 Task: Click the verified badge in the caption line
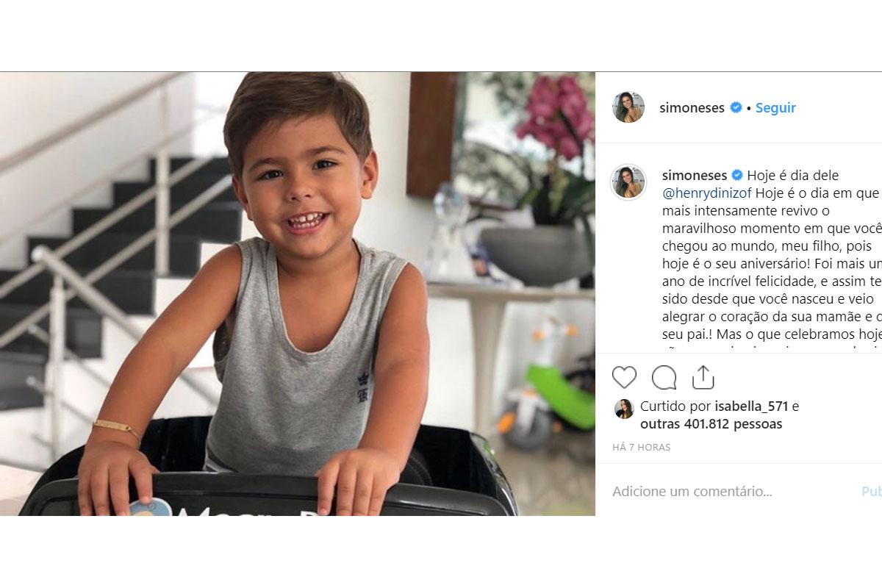point(736,175)
